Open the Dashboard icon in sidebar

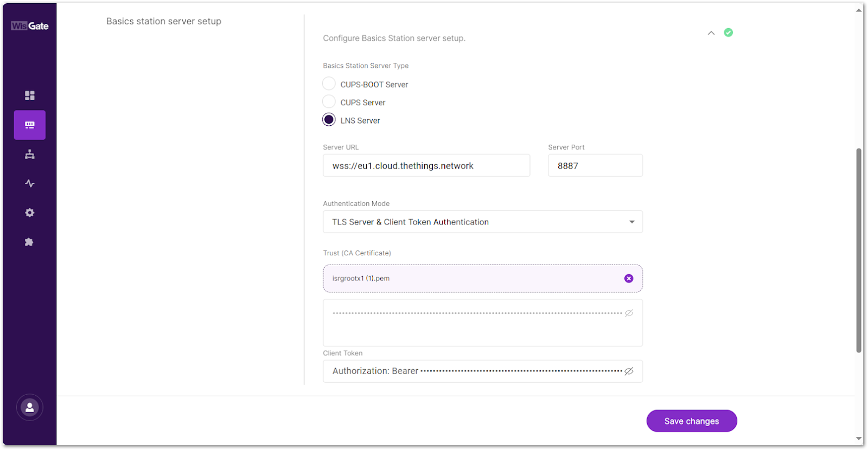(x=30, y=95)
